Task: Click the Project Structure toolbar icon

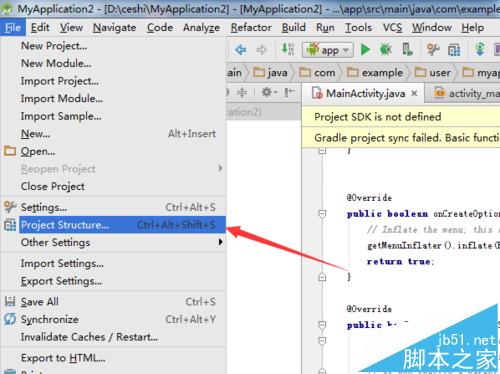Action: 454,50
